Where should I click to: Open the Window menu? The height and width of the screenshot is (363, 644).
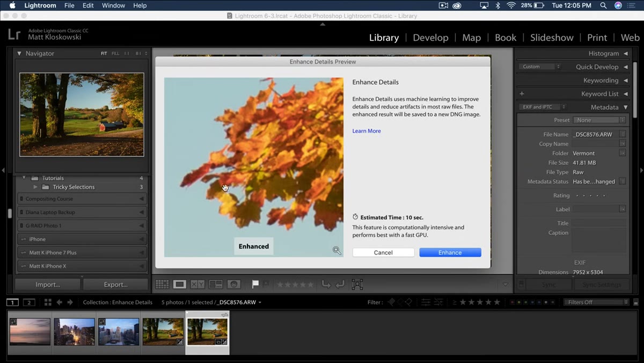[113, 5]
